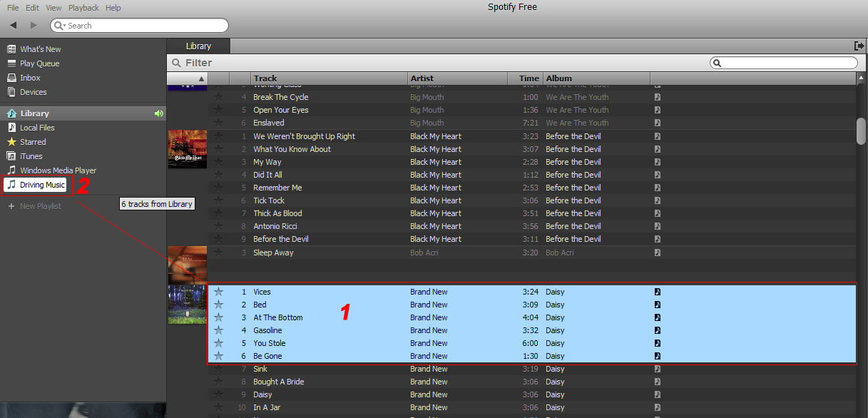This screenshot has height=418, width=868.
Task: Sort tracks by the Time column
Action: (x=528, y=78)
